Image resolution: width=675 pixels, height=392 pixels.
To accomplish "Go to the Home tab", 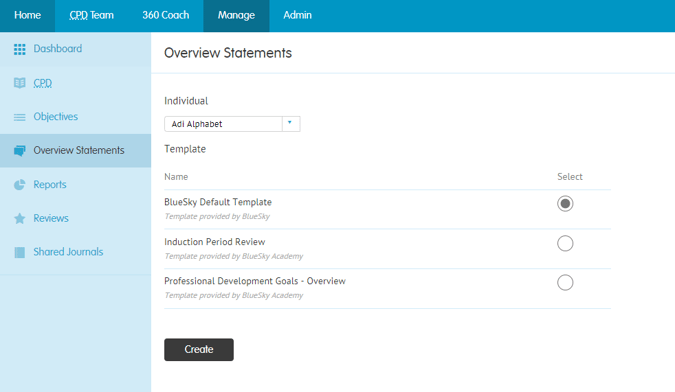I will [28, 15].
